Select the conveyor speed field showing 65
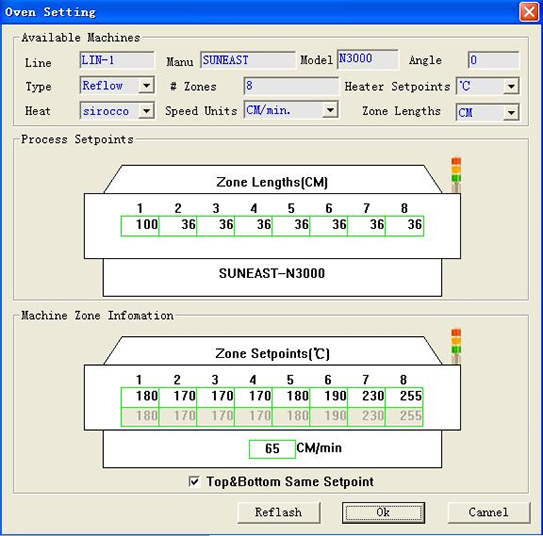This screenshot has height=536, width=543. point(272,449)
